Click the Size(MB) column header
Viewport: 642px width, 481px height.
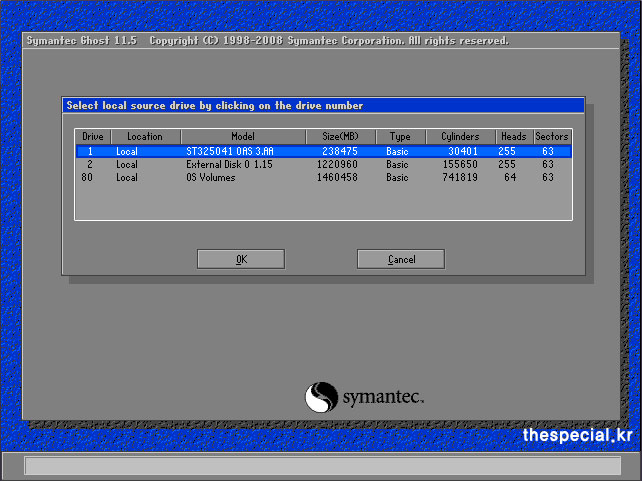(x=340, y=136)
